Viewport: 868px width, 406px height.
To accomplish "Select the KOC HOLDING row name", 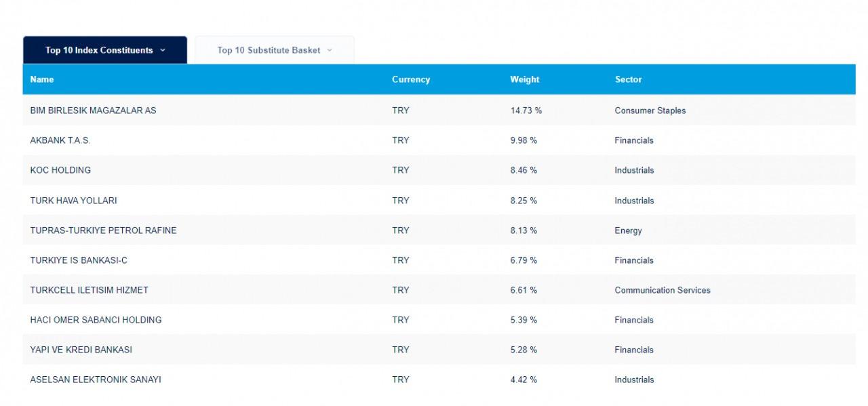I will [x=60, y=170].
